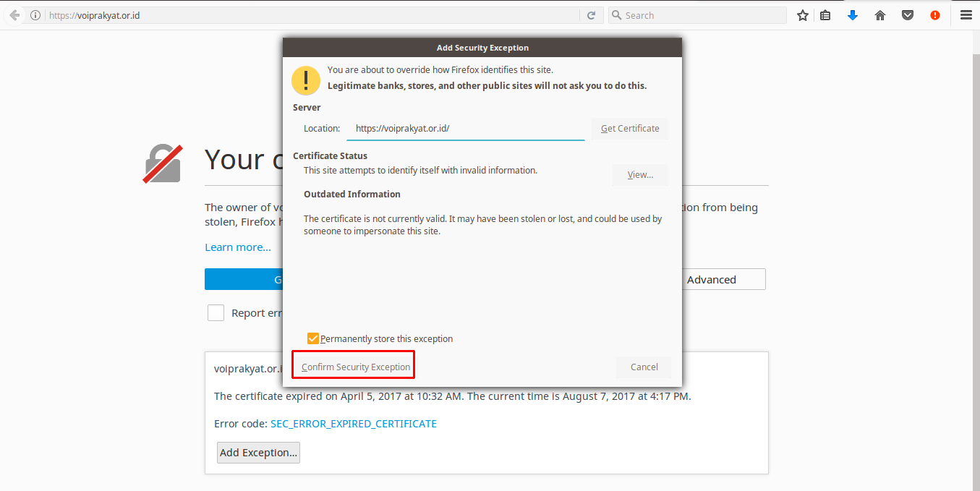Click the yellow warning exclamation icon
The height and width of the screenshot is (491, 980).
point(306,80)
